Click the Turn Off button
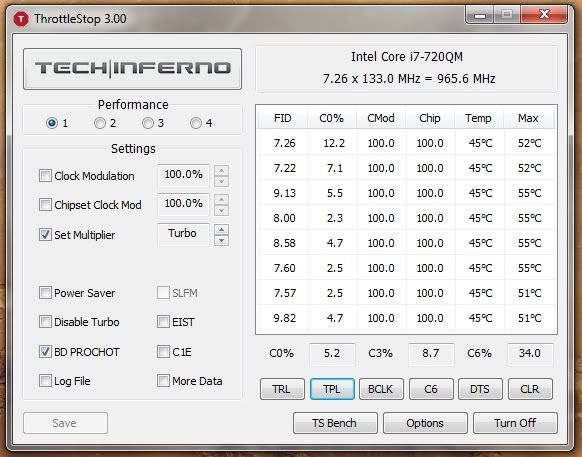The width and height of the screenshot is (582, 457). click(515, 423)
